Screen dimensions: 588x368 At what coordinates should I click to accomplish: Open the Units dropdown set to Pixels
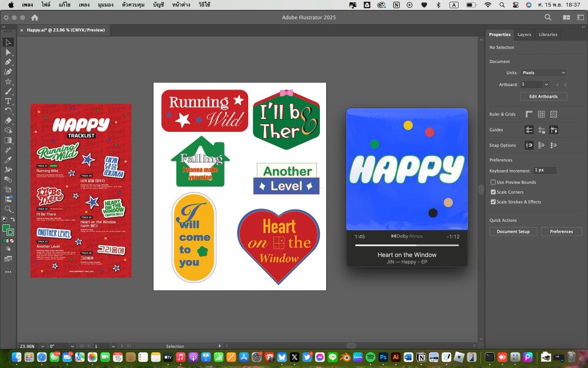pyautogui.click(x=544, y=73)
